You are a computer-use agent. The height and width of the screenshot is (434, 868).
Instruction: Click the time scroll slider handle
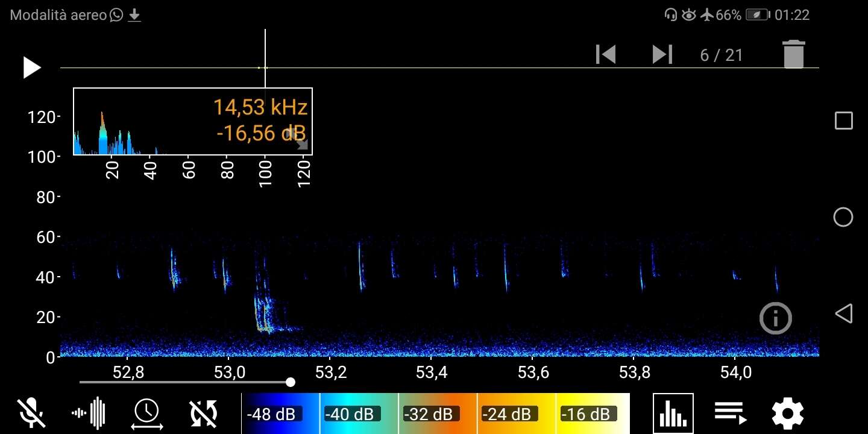pos(291,382)
